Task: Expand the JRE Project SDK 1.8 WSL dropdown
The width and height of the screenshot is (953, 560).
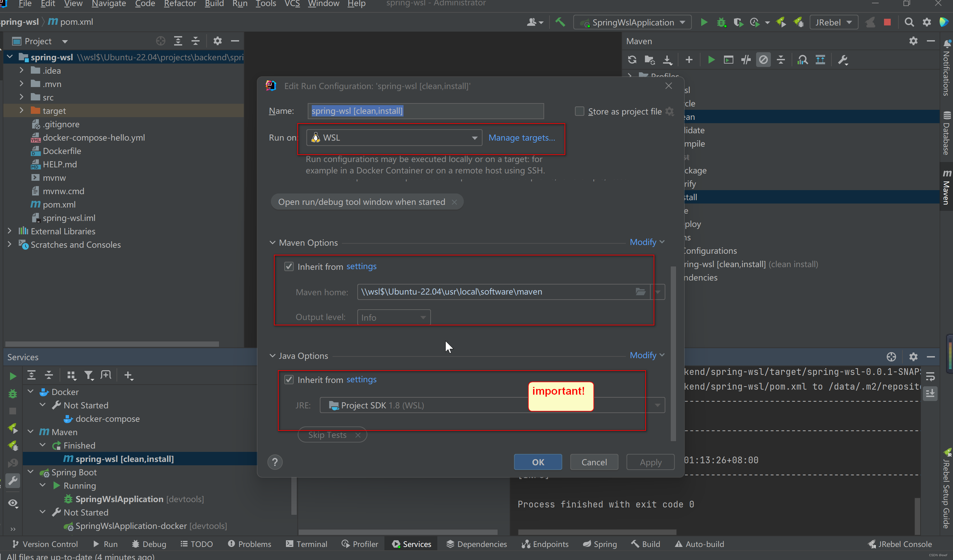Action: [x=658, y=405]
